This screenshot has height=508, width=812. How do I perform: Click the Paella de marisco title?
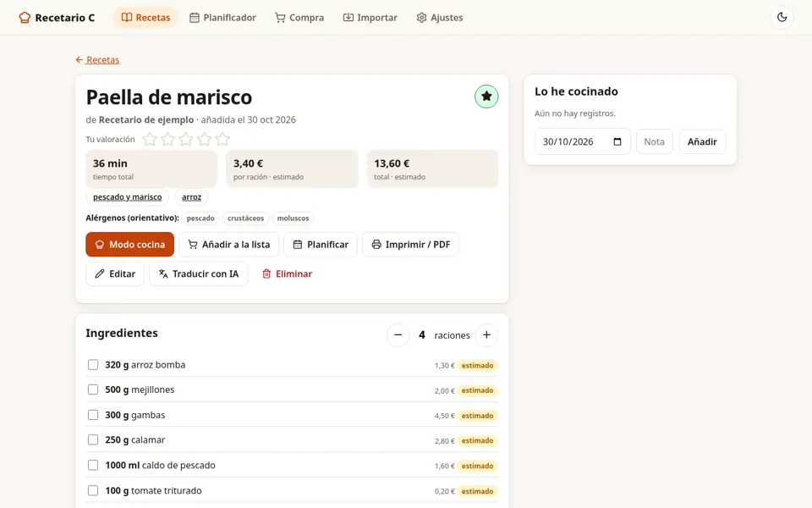pos(169,97)
